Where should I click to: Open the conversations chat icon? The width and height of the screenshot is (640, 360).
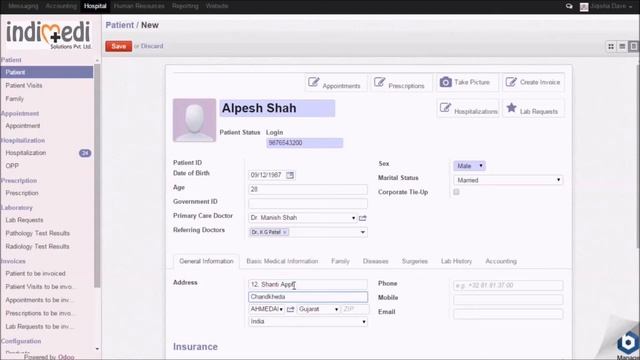coord(569,6)
